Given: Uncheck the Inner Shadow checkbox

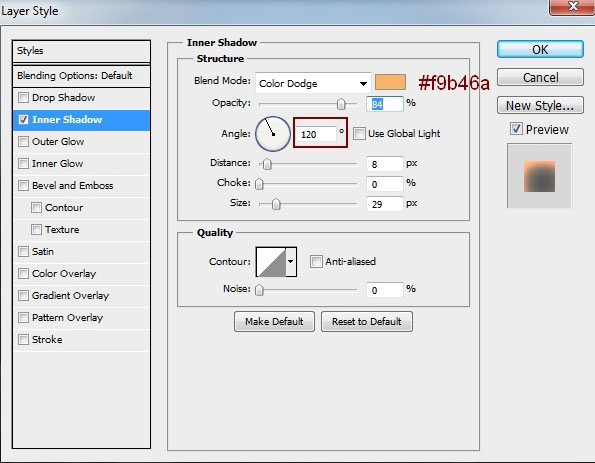Looking at the screenshot, I should click(24, 120).
